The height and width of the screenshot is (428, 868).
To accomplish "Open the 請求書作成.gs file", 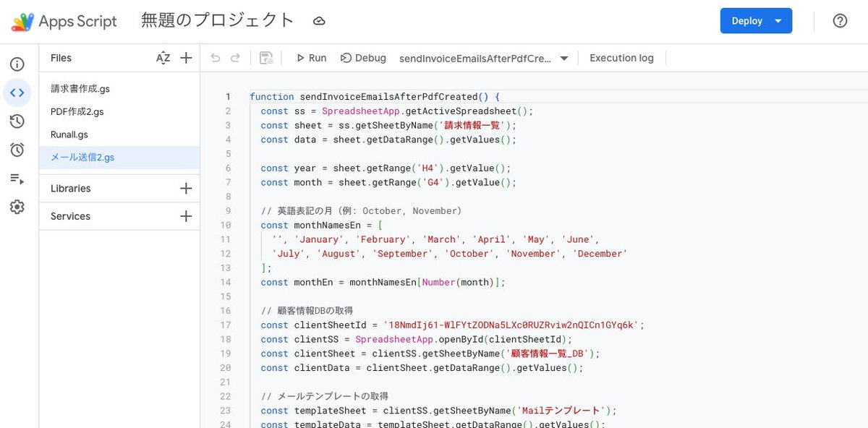I will pyautogui.click(x=119, y=89).
